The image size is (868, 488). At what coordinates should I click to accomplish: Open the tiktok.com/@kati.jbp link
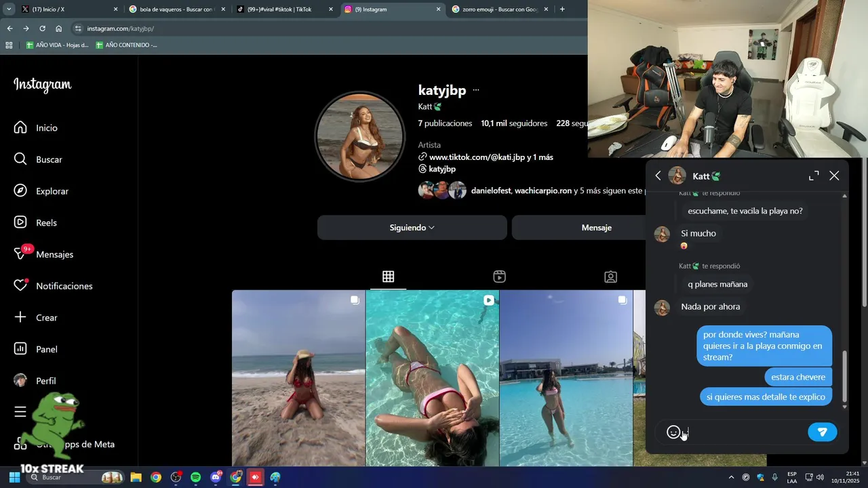(x=492, y=157)
